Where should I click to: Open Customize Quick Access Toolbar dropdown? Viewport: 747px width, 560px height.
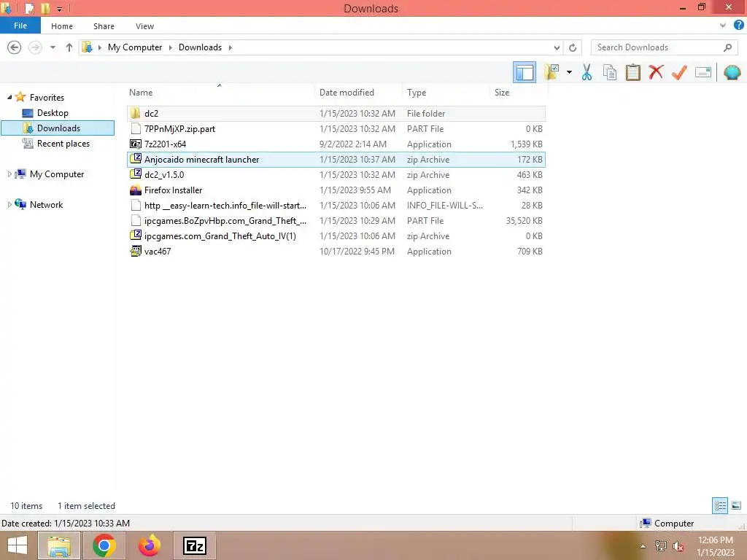(x=60, y=9)
